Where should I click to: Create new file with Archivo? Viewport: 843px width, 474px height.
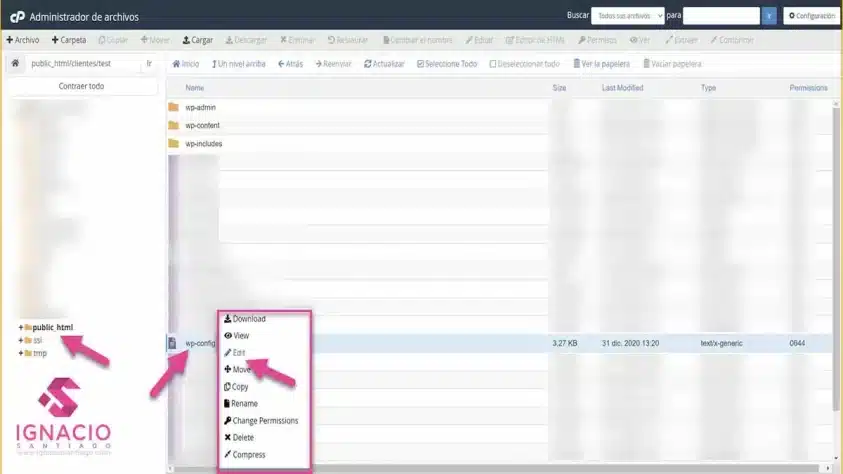pyautogui.click(x=23, y=40)
